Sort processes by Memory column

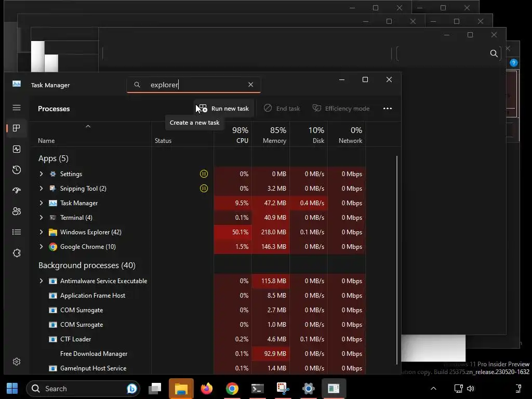coord(271,135)
